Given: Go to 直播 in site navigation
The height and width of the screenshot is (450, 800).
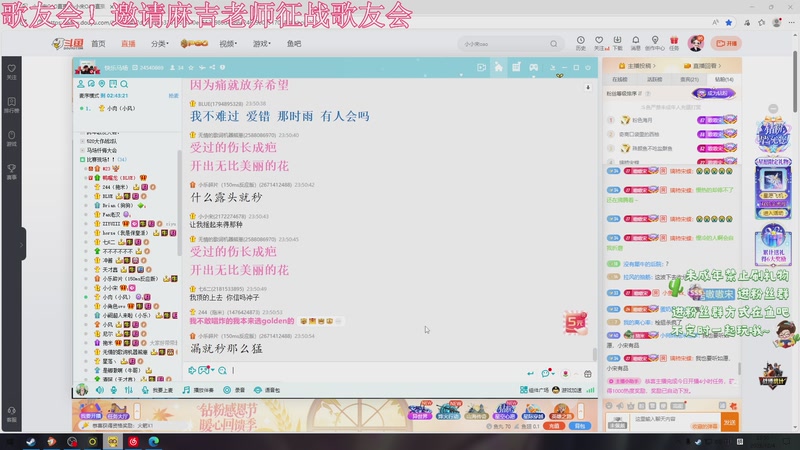Looking at the screenshot, I should [x=128, y=44].
